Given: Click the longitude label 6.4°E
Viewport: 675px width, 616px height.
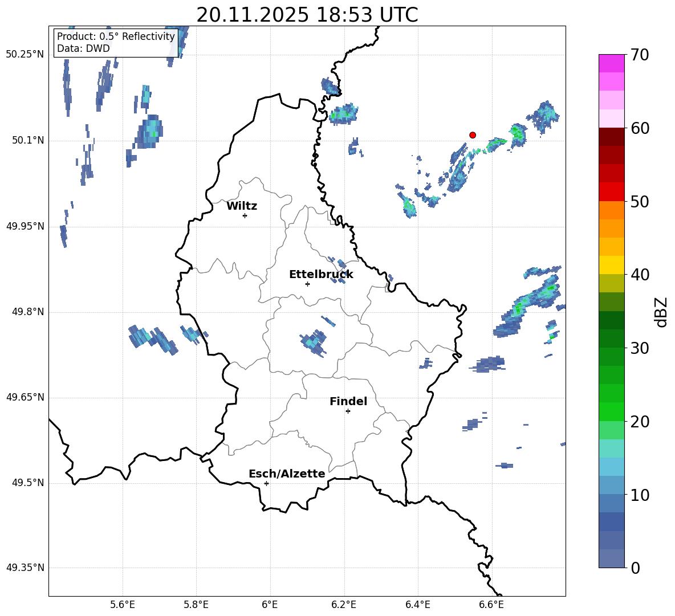Looking at the screenshot, I should pyautogui.click(x=417, y=605).
